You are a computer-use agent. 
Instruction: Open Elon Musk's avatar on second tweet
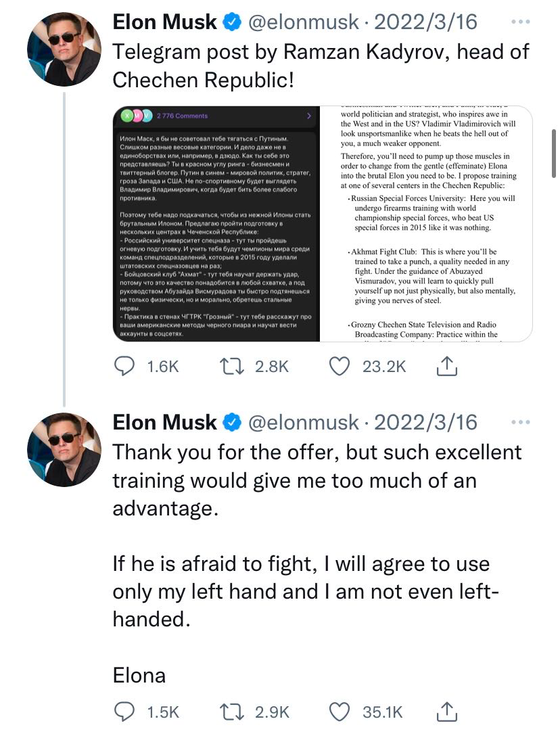64,449
